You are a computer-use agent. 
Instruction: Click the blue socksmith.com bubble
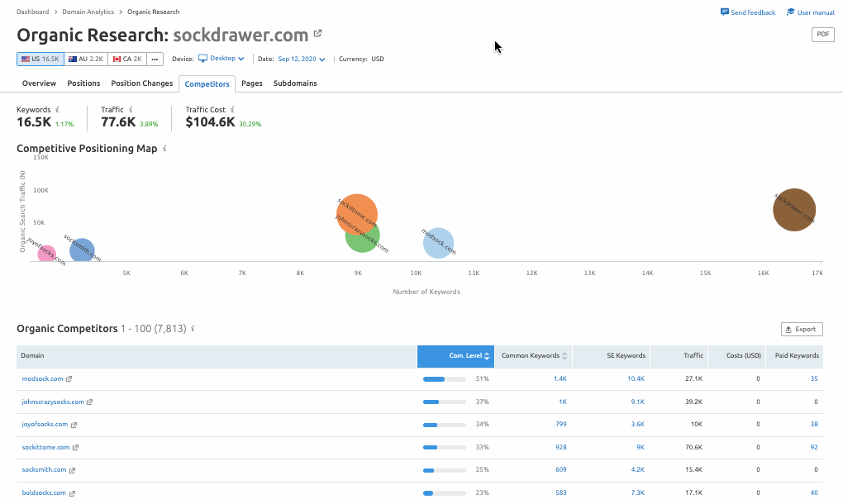[x=82, y=250]
